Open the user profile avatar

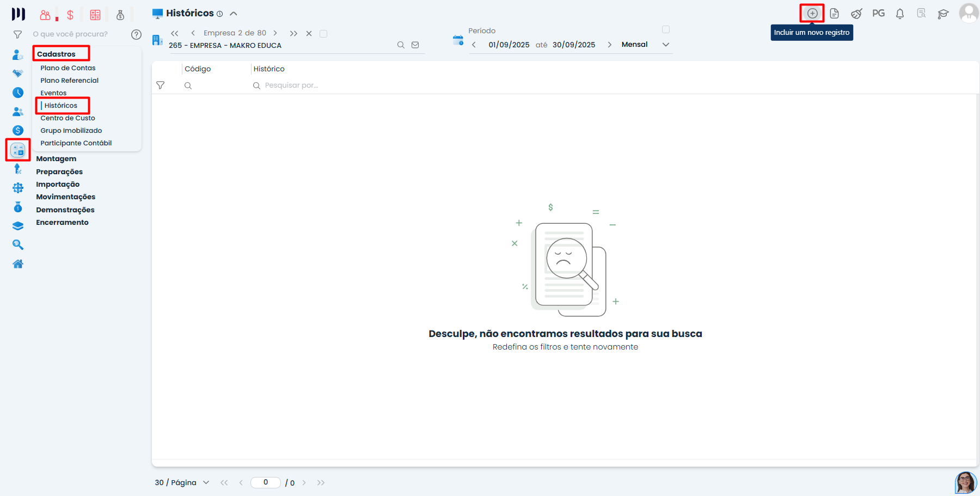click(969, 13)
